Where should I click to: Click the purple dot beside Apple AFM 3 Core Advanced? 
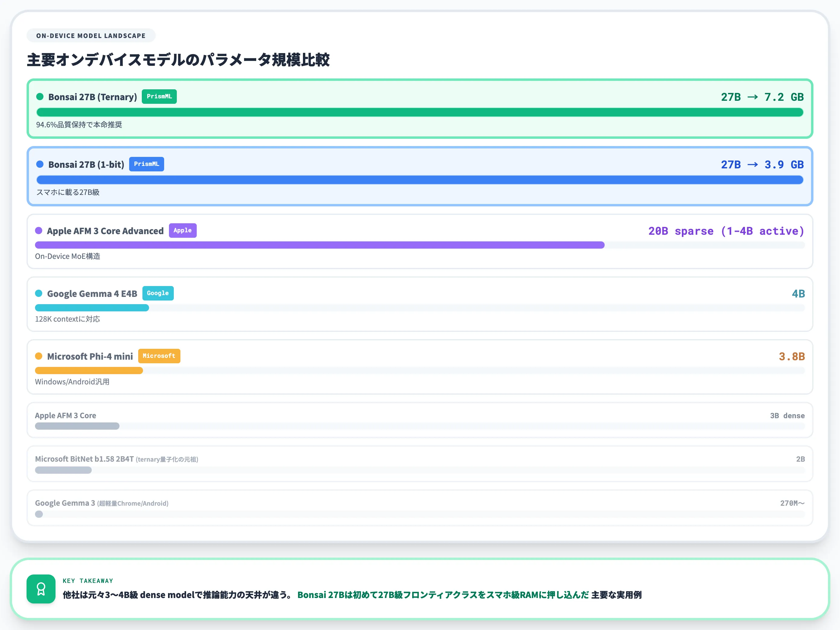point(39,231)
